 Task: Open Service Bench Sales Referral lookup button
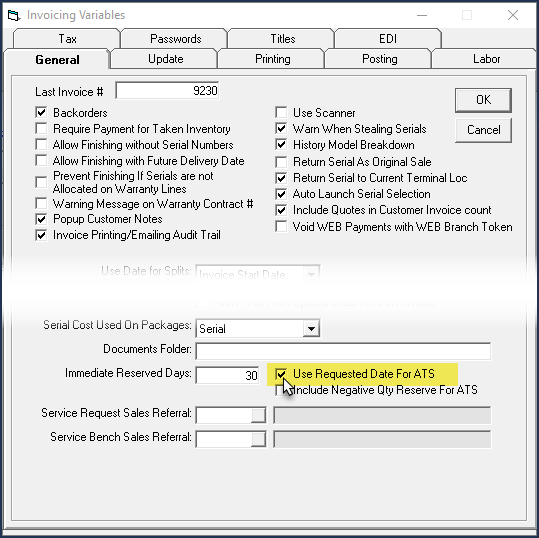pyautogui.click(x=258, y=439)
